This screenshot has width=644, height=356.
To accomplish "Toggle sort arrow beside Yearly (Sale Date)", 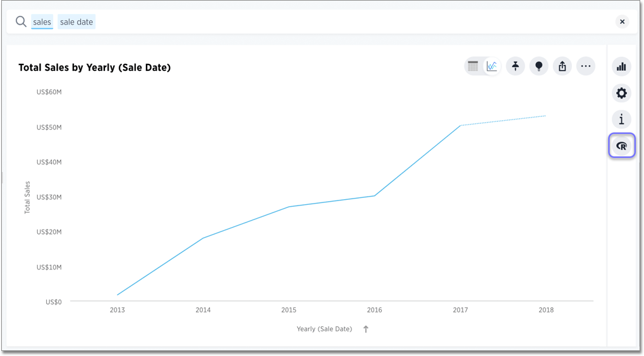I will click(x=366, y=329).
